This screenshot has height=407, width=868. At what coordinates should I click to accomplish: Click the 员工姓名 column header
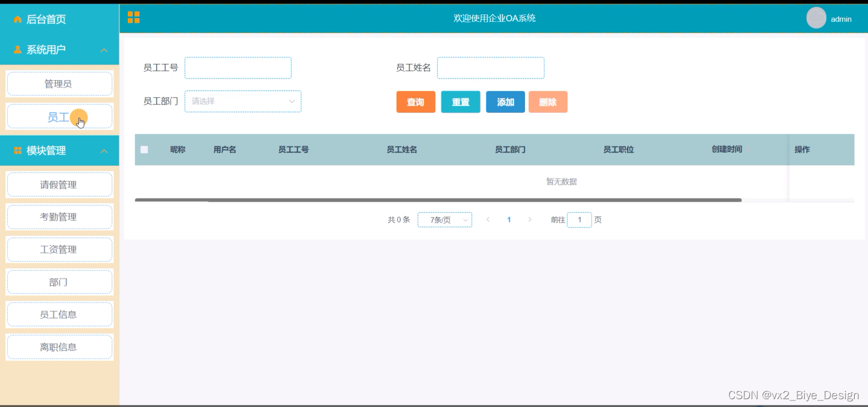(x=402, y=150)
